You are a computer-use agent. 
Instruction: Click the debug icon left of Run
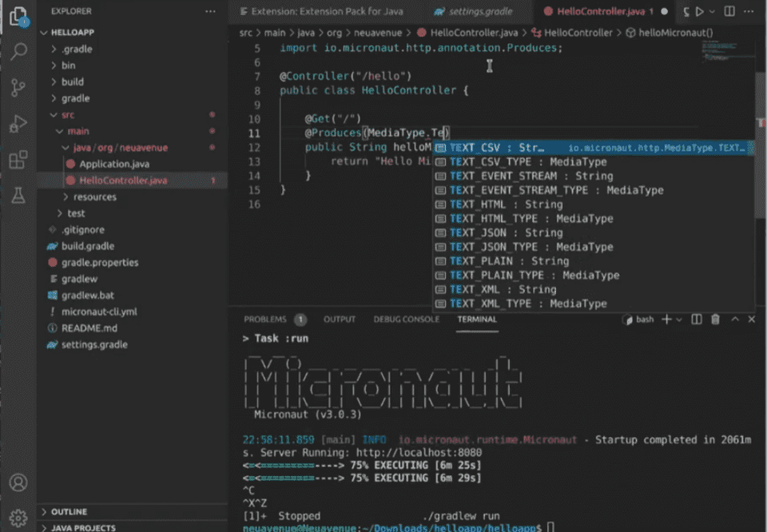[686, 11]
